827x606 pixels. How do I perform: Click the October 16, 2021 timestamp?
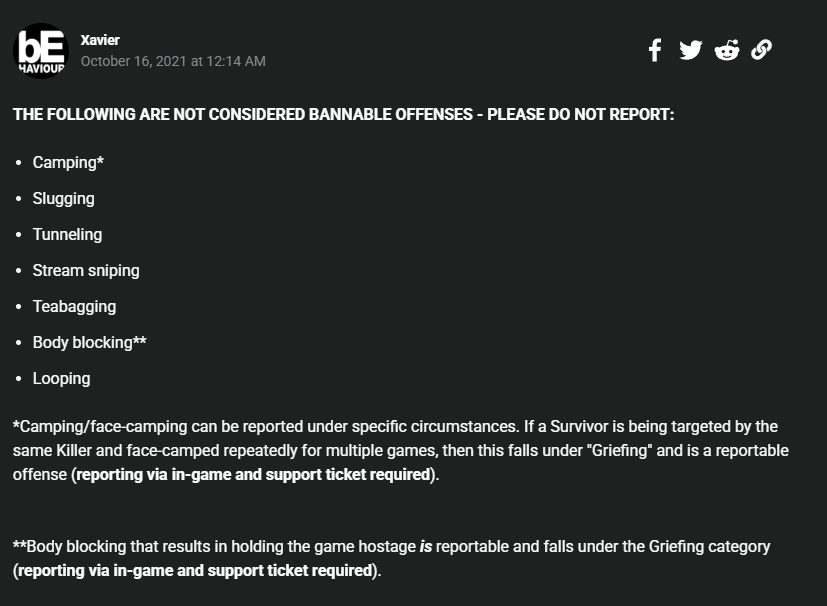coord(173,61)
